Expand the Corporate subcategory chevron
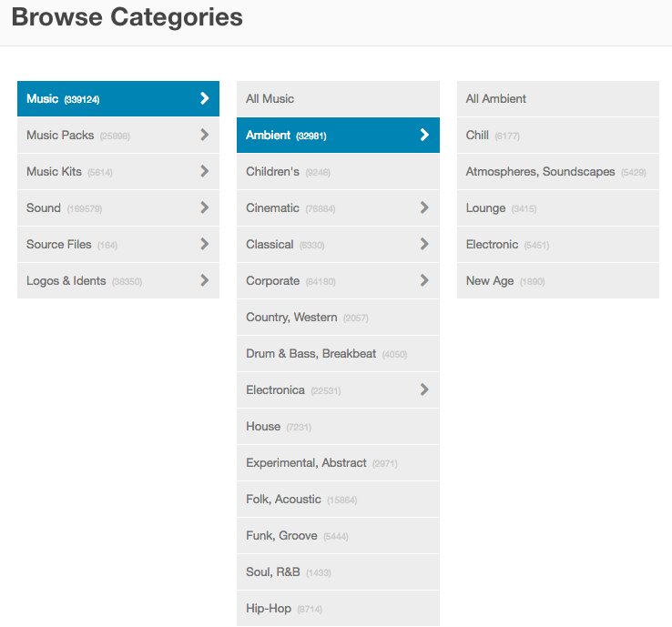This screenshot has height=627, width=672. pyautogui.click(x=424, y=280)
